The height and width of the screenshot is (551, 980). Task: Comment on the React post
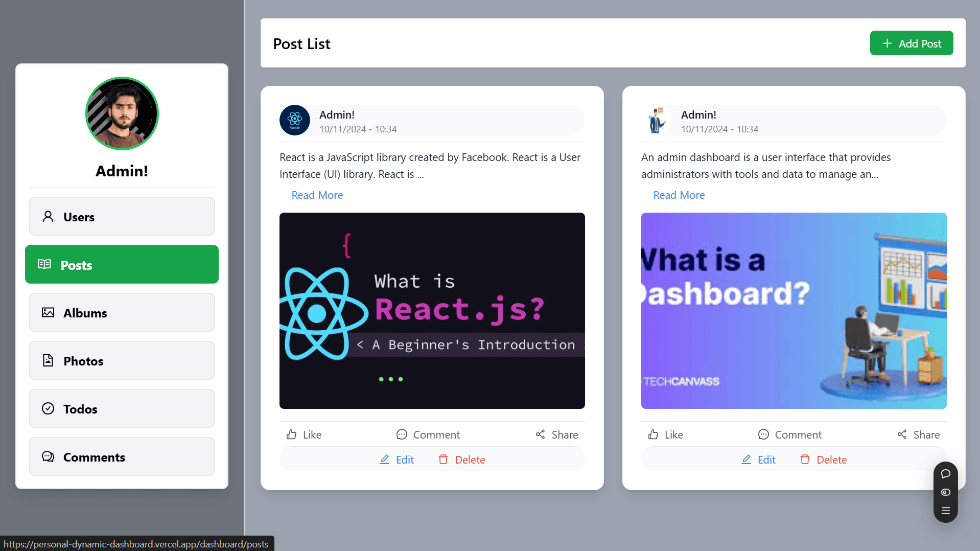tap(428, 434)
